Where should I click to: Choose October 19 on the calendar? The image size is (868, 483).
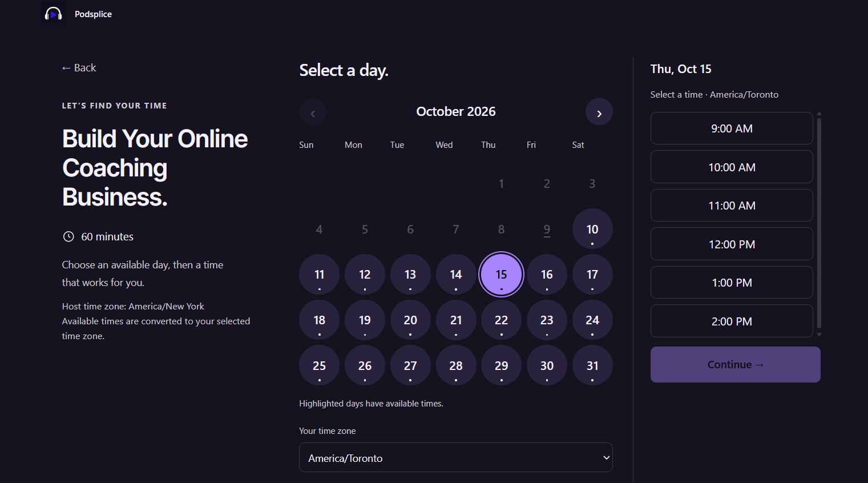coord(365,320)
